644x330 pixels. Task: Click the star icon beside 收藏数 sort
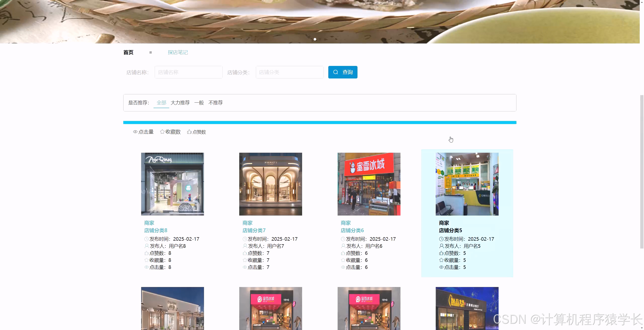pos(162,132)
